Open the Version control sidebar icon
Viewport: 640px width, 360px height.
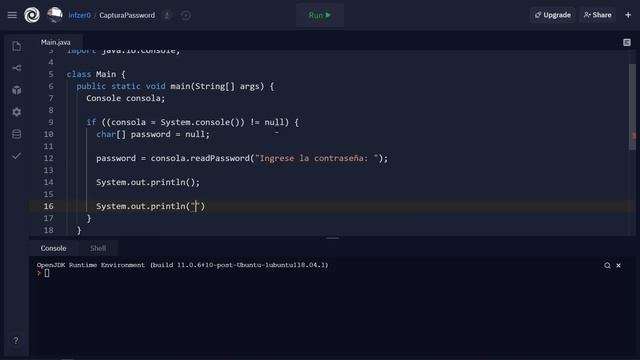click(x=17, y=68)
